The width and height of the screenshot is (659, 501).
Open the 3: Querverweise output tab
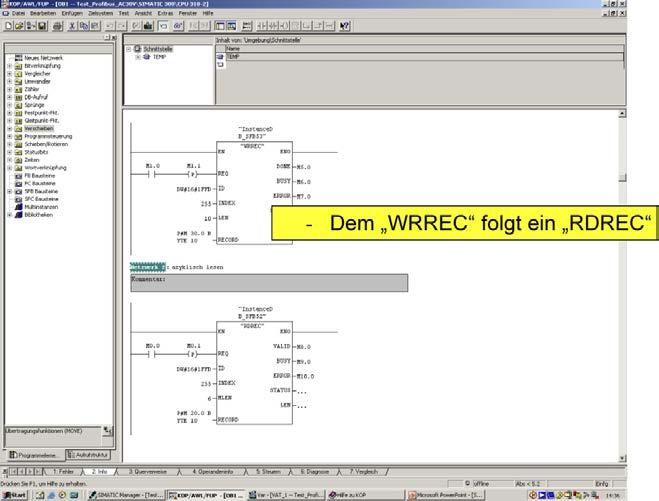click(148, 472)
